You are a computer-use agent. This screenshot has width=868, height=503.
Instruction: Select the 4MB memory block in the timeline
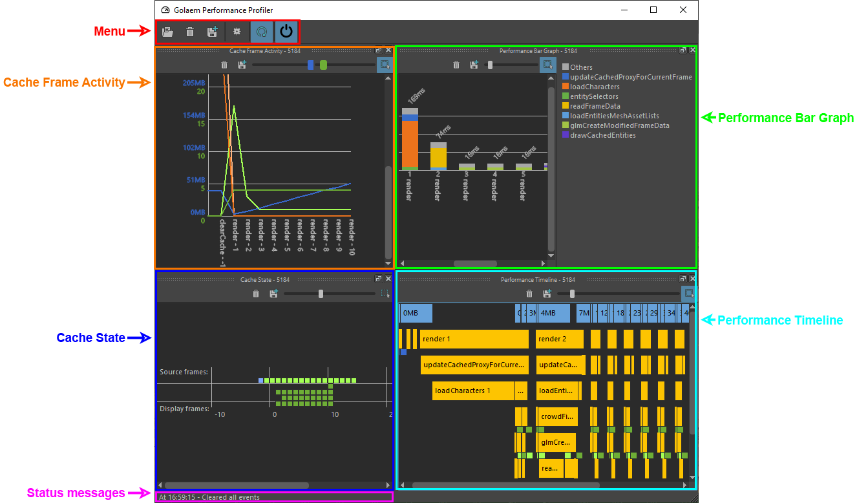click(x=554, y=313)
